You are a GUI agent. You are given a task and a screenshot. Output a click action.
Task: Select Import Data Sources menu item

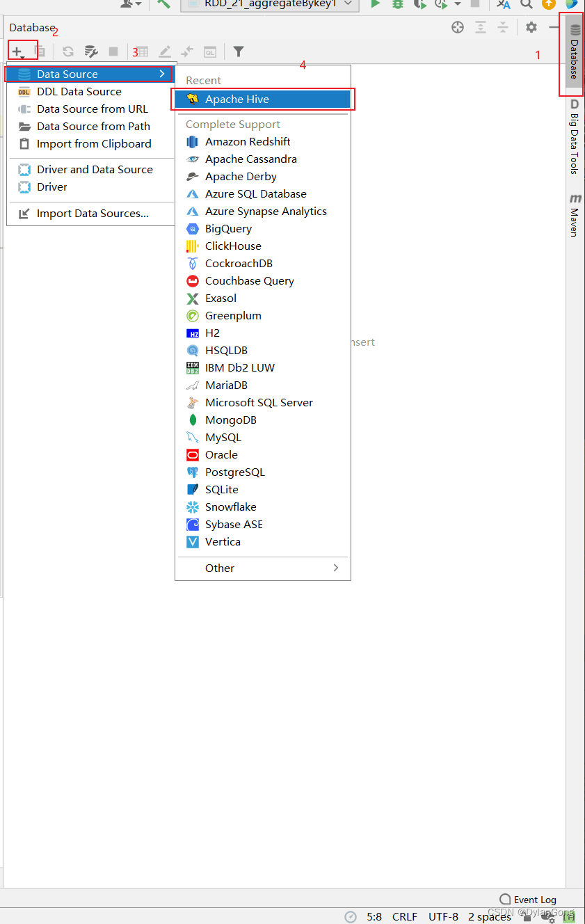pos(90,213)
